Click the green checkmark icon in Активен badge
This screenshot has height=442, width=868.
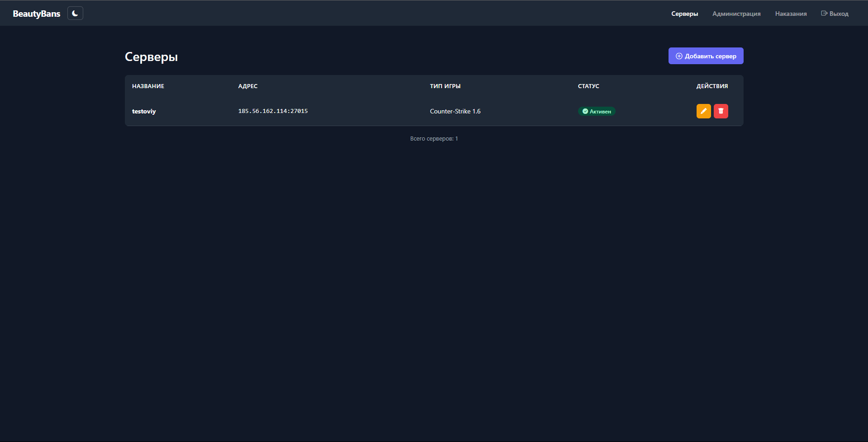[x=585, y=111]
